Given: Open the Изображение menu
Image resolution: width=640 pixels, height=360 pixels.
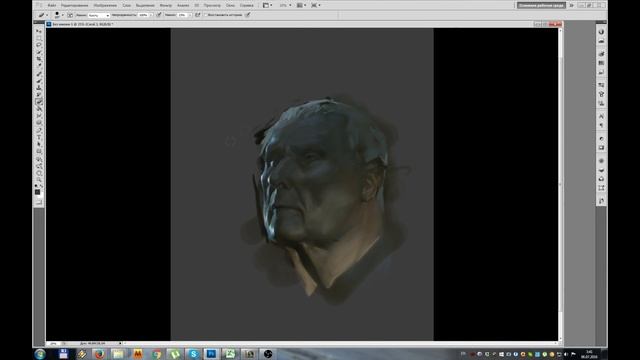Looking at the screenshot, I should [105, 5].
